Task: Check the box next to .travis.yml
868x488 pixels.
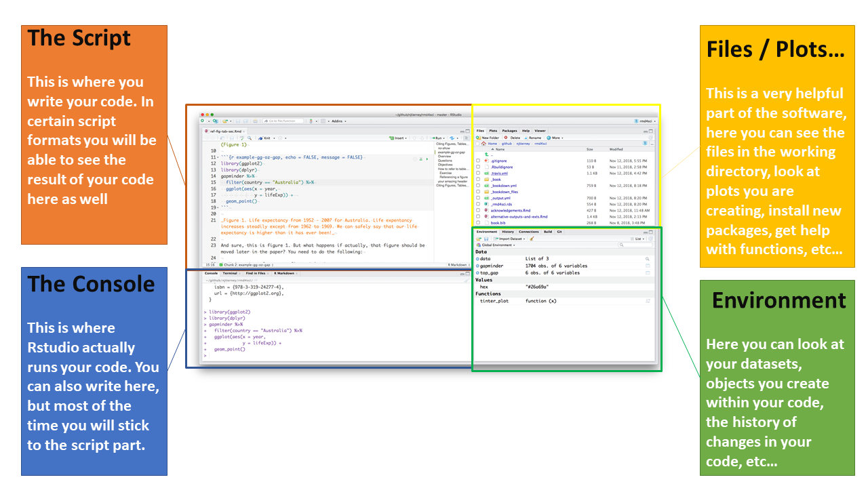Action: (x=478, y=173)
